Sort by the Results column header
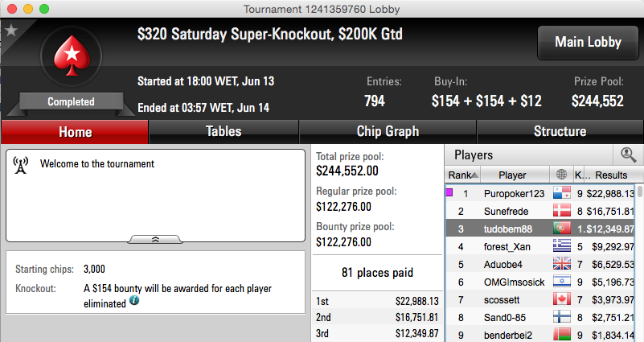The image size is (644, 342). coord(611,175)
